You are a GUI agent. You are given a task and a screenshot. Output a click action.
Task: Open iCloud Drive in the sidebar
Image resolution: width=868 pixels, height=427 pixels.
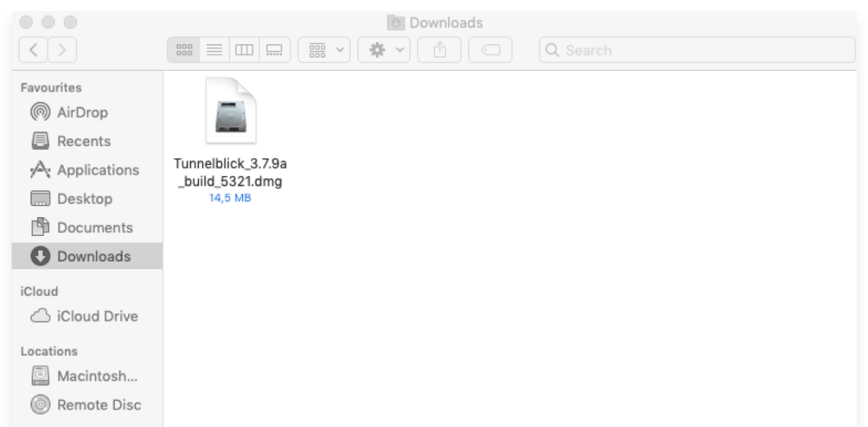click(x=87, y=316)
